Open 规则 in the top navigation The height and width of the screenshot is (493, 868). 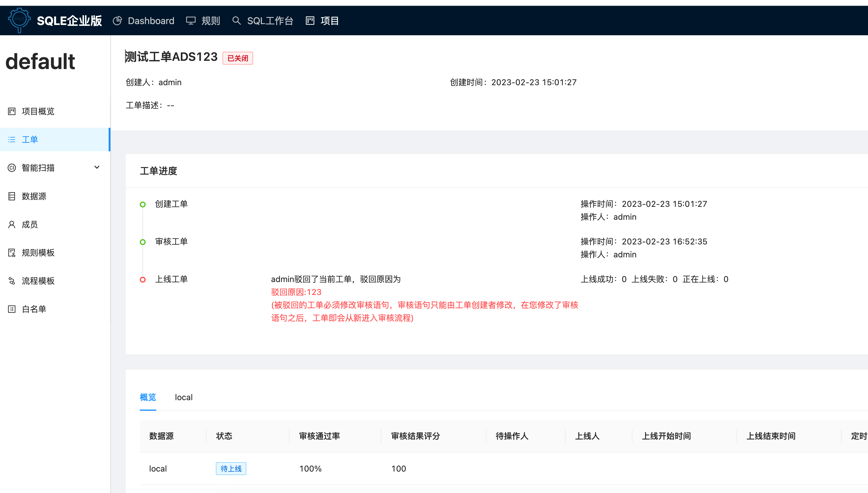tap(211, 21)
